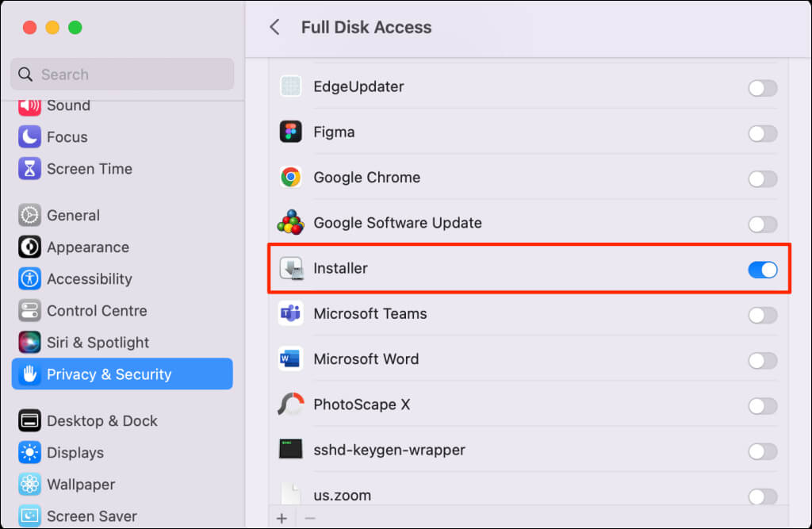The height and width of the screenshot is (529, 812).
Task: Remove app with minus button
Action: (310, 518)
